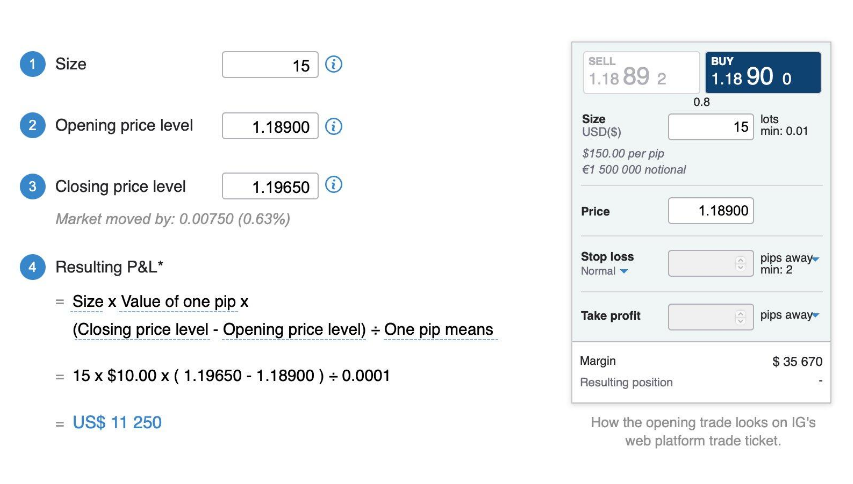Select the BUY 1.18900 price button
853x484 pixels.
point(763,73)
